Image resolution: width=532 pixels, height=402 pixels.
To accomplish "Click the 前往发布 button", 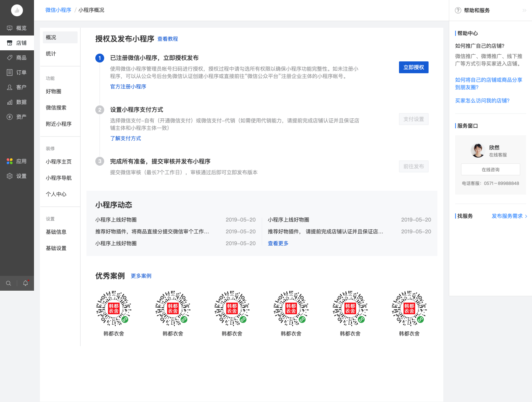I will pos(414,166).
